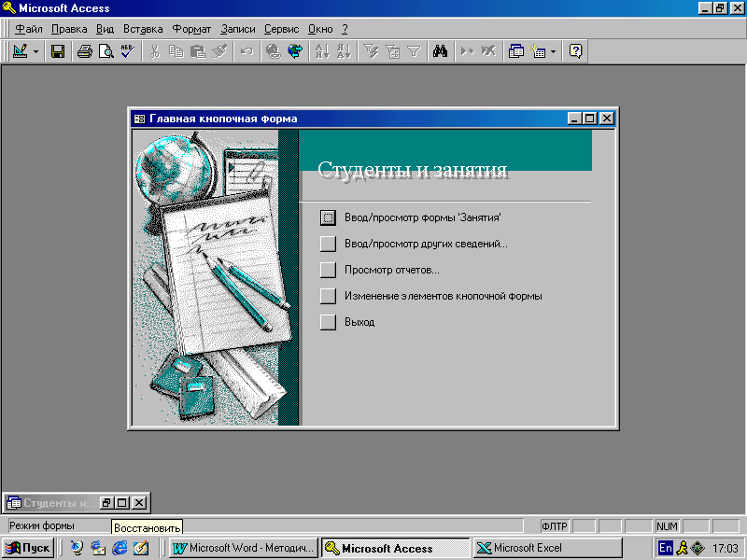This screenshot has width=747, height=560.
Task: Sort ascending A-Z icon
Action: click(322, 51)
